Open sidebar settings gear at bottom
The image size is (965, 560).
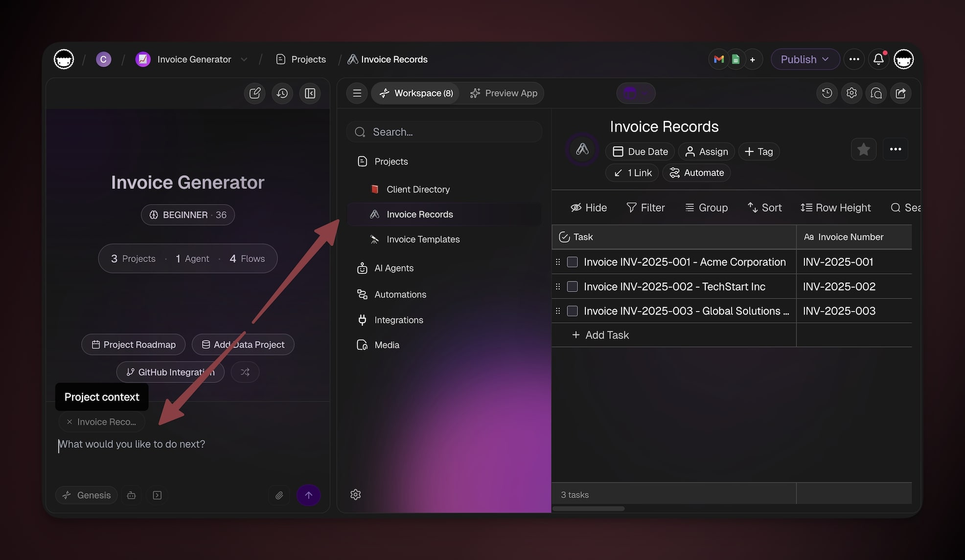point(356,494)
